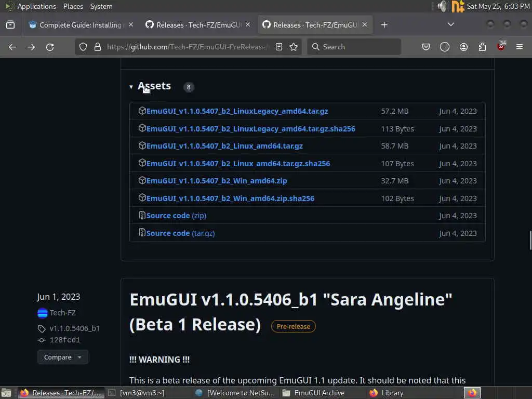Click the 57.2 MB size text
The height and width of the screenshot is (399, 532).
(x=395, y=111)
